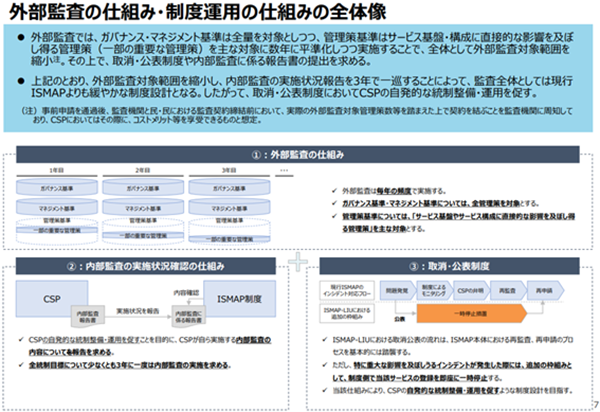Select the ISMAP-LIUにおける追加の枠組み label box
Screen dimensions: 600x412
[347, 313]
